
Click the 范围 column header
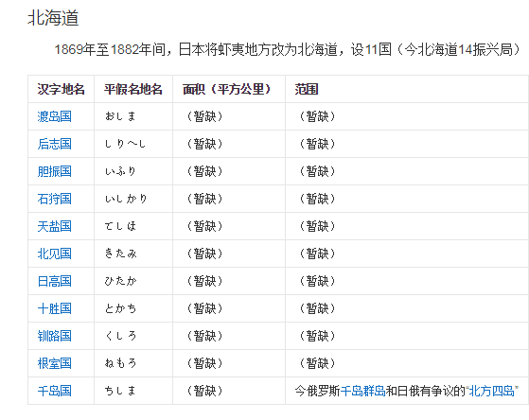coord(307,89)
